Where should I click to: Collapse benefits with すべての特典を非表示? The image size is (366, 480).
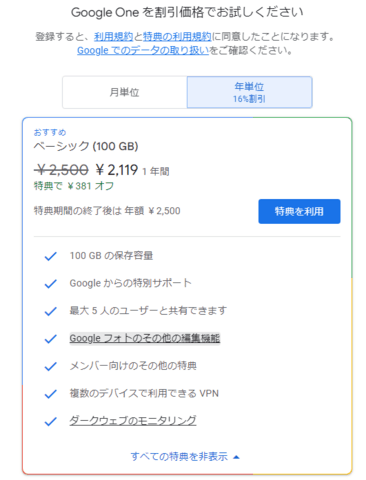(x=185, y=456)
